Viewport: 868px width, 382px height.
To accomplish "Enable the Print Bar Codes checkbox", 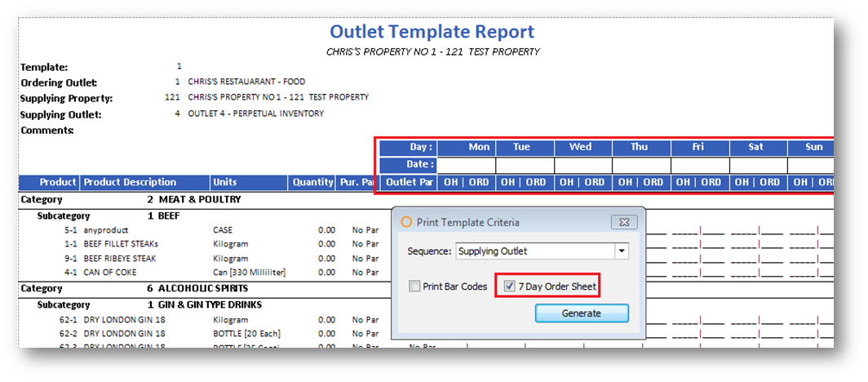I will tap(415, 286).
